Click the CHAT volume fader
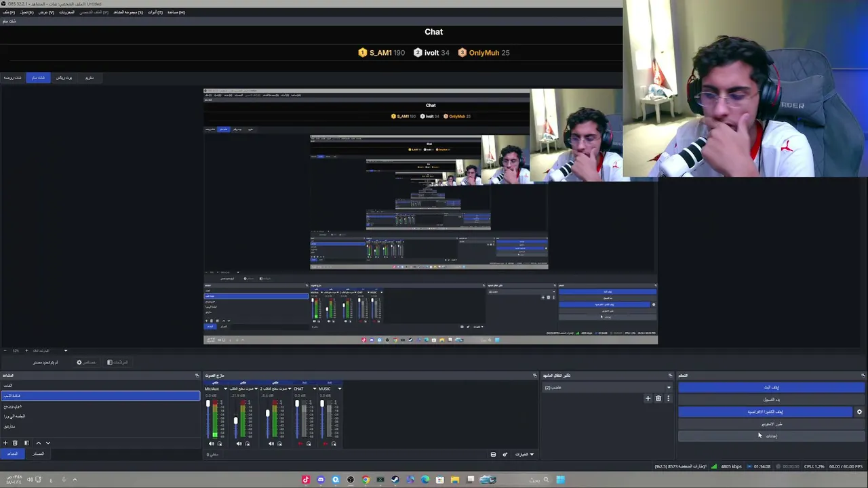 pyautogui.click(x=296, y=405)
